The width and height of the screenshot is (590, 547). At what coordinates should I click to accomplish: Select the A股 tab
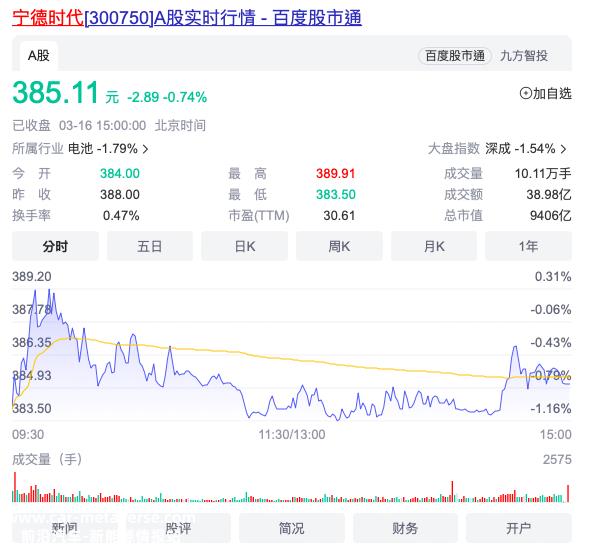tap(39, 56)
